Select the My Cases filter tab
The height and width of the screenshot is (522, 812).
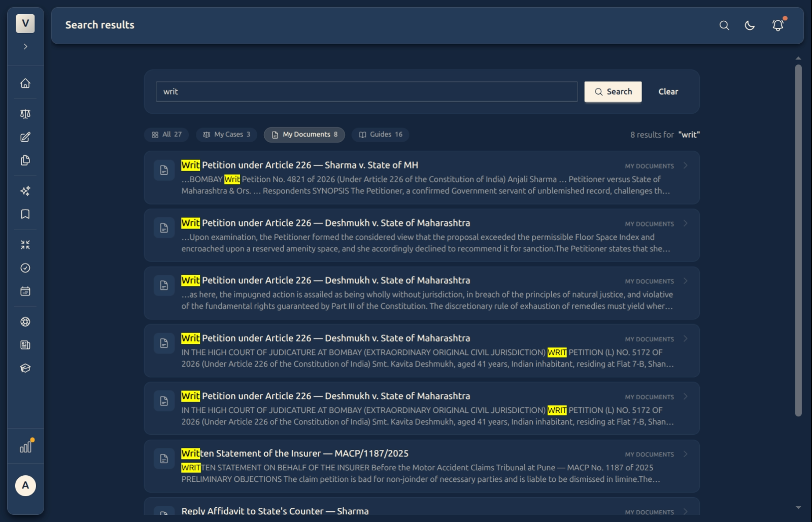[x=226, y=135]
